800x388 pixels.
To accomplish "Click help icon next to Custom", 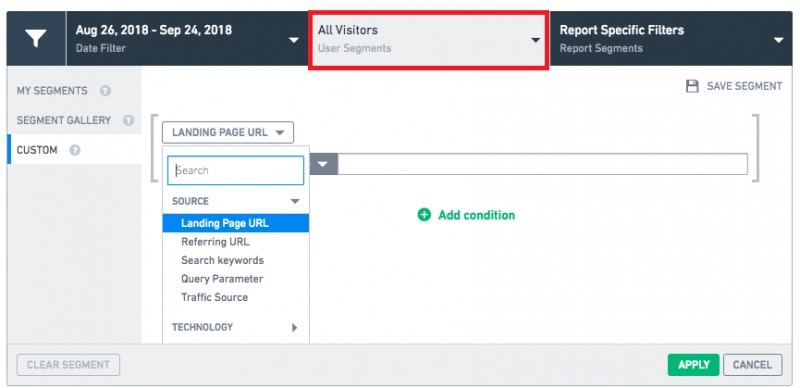I will click(75, 151).
